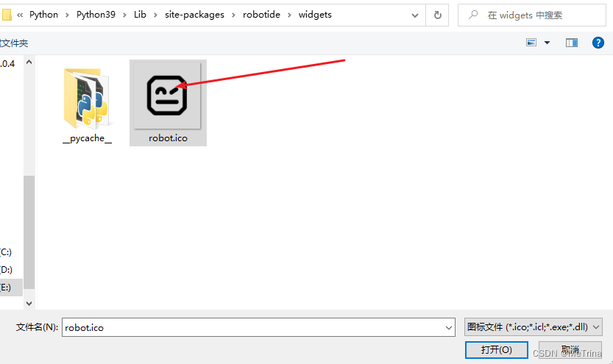Expand chevron after Python breadcrumb
Viewport: 613px width, 364px height.
point(67,15)
